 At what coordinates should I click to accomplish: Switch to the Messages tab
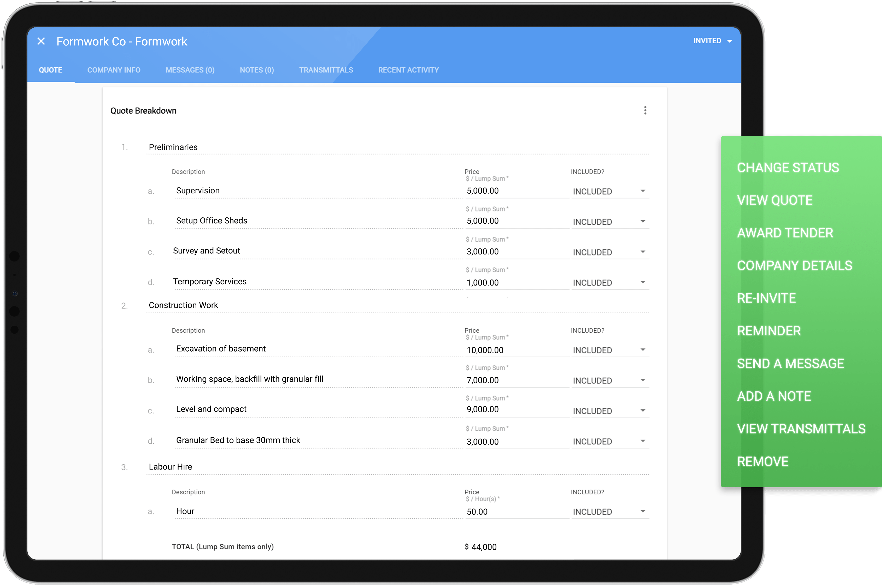click(190, 70)
